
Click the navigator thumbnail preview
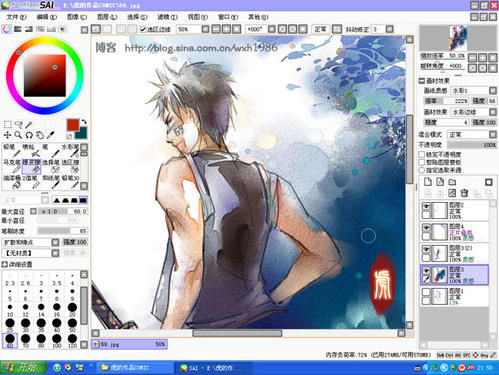click(458, 38)
